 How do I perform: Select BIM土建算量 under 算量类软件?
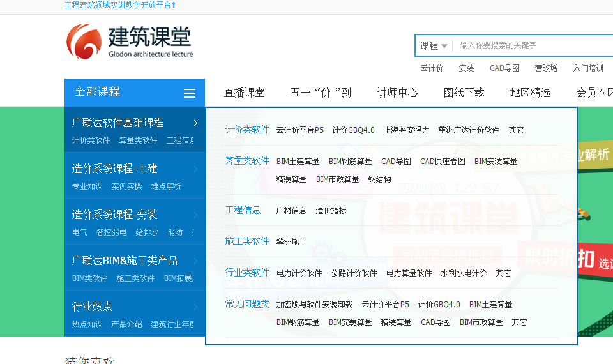click(298, 161)
